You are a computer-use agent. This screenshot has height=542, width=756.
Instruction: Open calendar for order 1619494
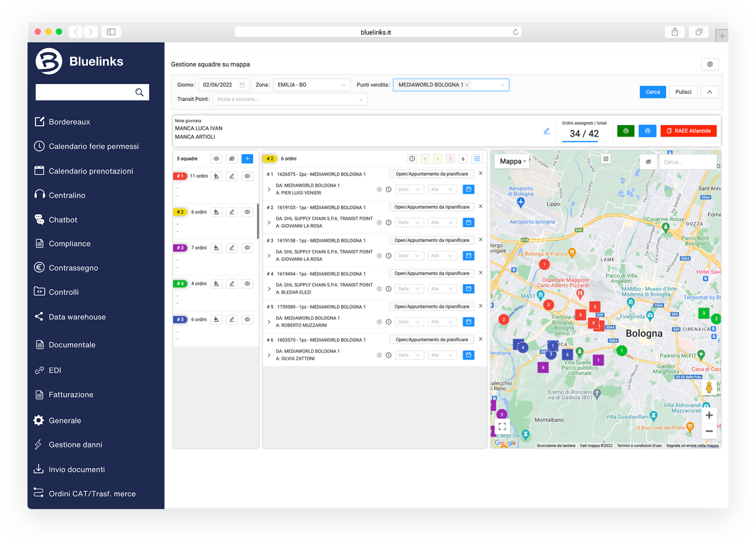468,289
